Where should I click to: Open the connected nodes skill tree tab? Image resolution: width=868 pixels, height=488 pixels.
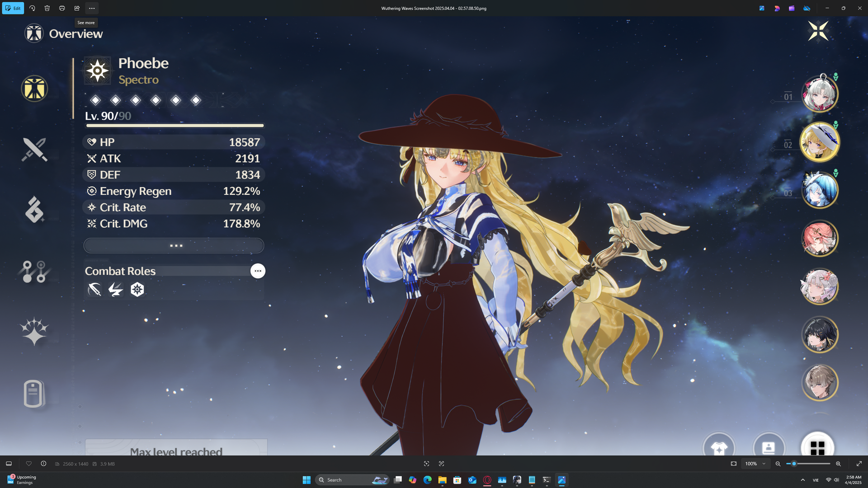pos(34,272)
